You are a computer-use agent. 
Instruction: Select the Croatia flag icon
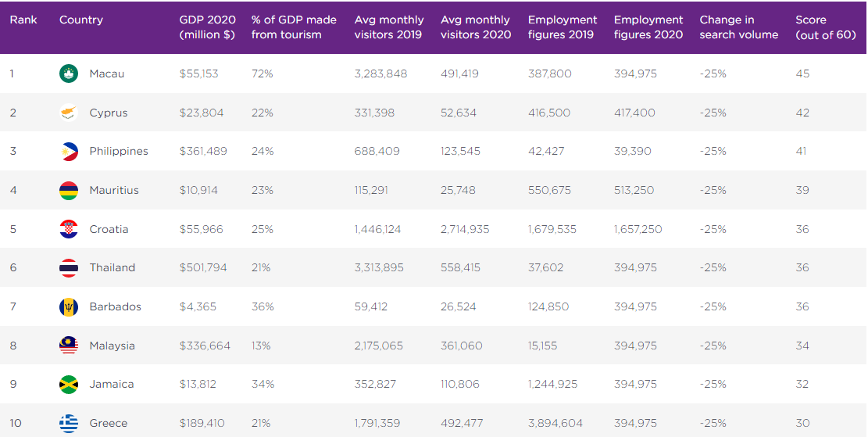tap(69, 229)
